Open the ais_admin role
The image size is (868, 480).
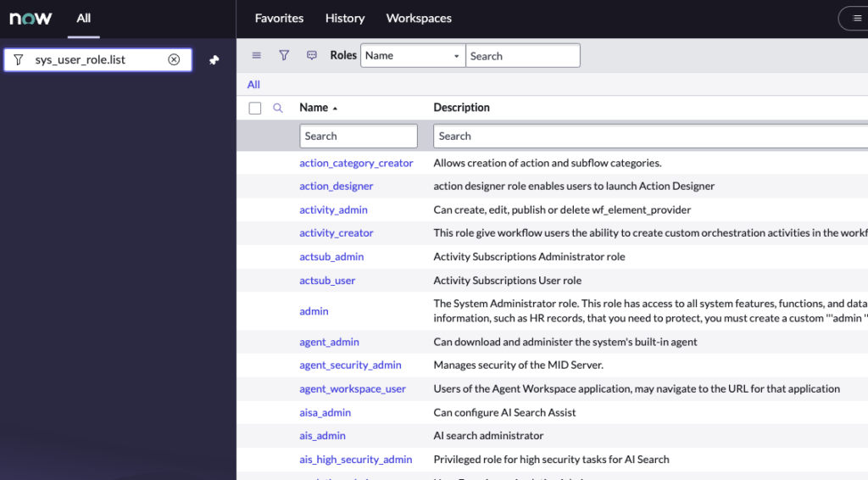pyautogui.click(x=322, y=436)
